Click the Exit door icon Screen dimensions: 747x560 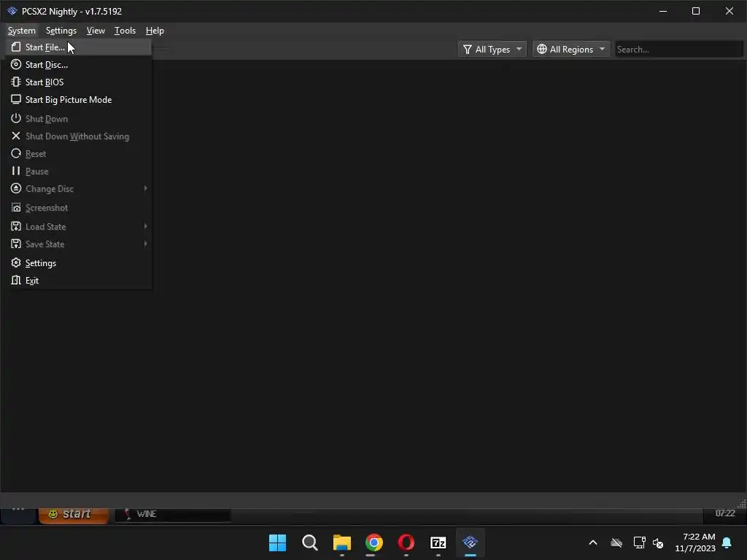click(16, 281)
